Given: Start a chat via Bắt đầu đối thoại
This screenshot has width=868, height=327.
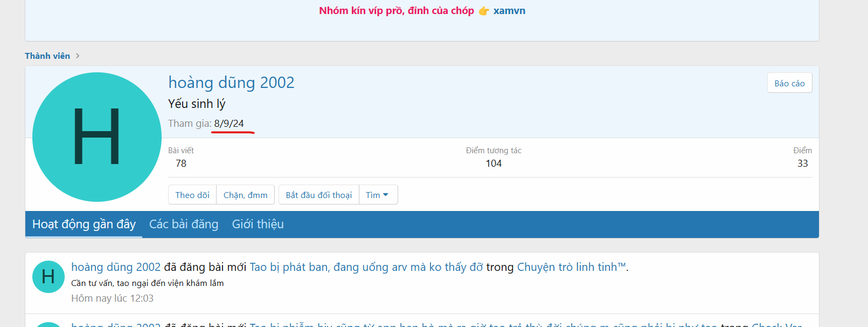Looking at the screenshot, I should tap(318, 195).
